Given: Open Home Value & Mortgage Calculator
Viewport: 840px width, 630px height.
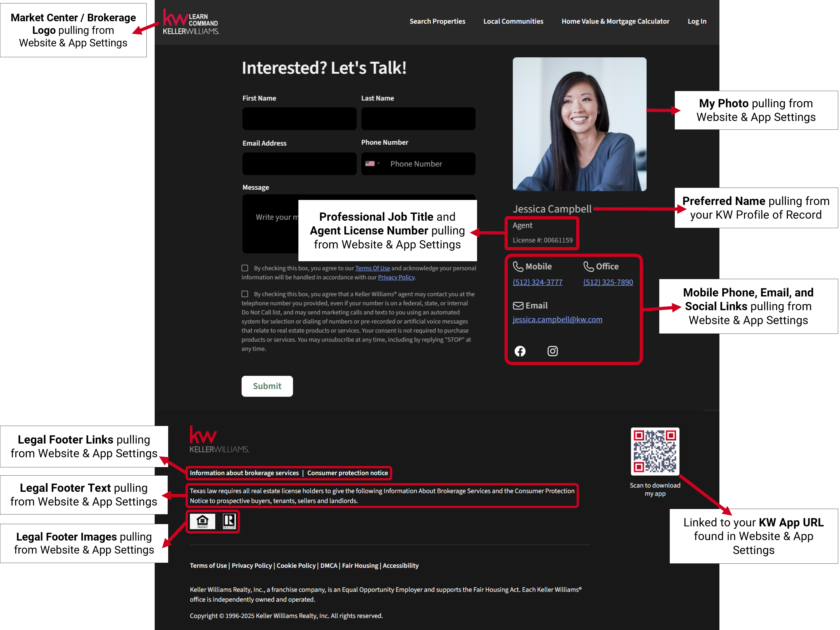Looking at the screenshot, I should point(615,22).
